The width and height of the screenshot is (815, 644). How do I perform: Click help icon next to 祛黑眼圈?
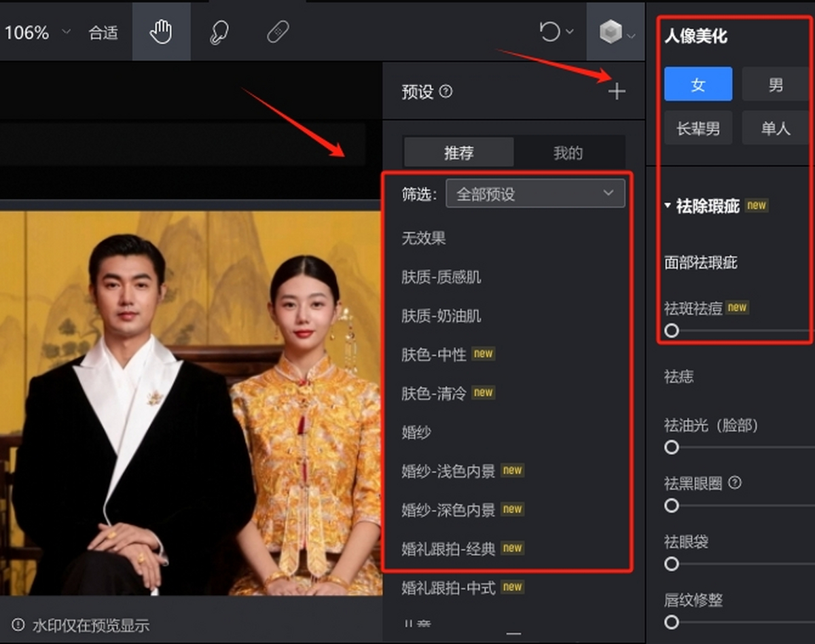(734, 483)
